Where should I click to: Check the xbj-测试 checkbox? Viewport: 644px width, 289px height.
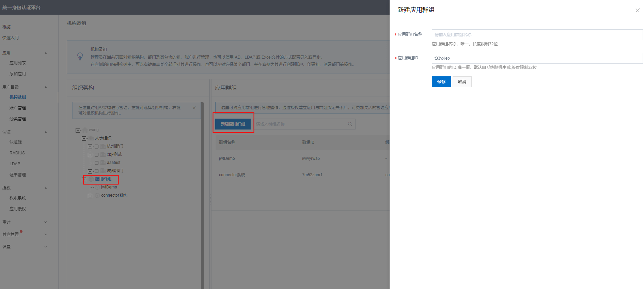click(96, 155)
